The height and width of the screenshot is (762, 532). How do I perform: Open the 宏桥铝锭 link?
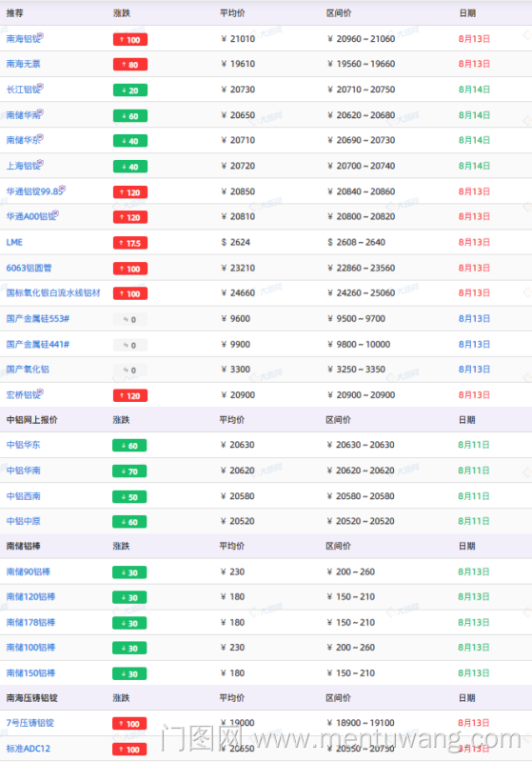pyautogui.click(x=25, y=395)
